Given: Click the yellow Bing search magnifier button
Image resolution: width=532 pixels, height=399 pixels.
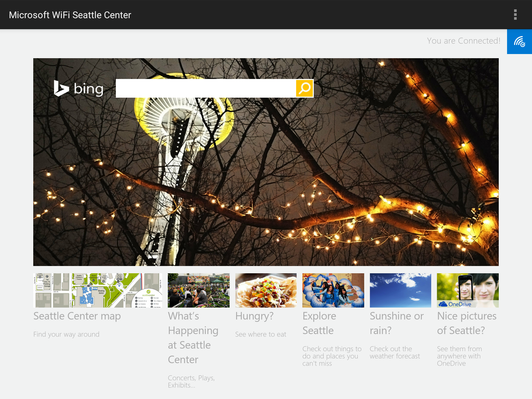Looking at the screenshot, I should pos(304,88).
